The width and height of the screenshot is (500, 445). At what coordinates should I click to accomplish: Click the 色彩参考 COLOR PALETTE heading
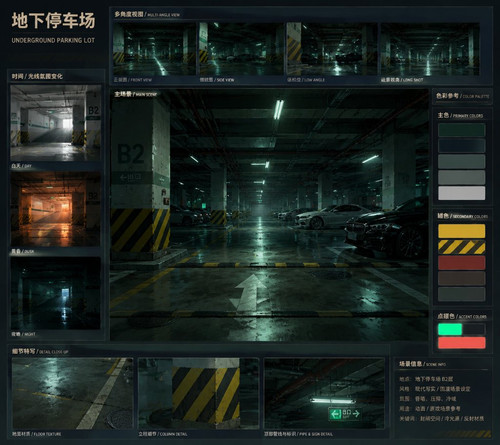click(463, 96)
